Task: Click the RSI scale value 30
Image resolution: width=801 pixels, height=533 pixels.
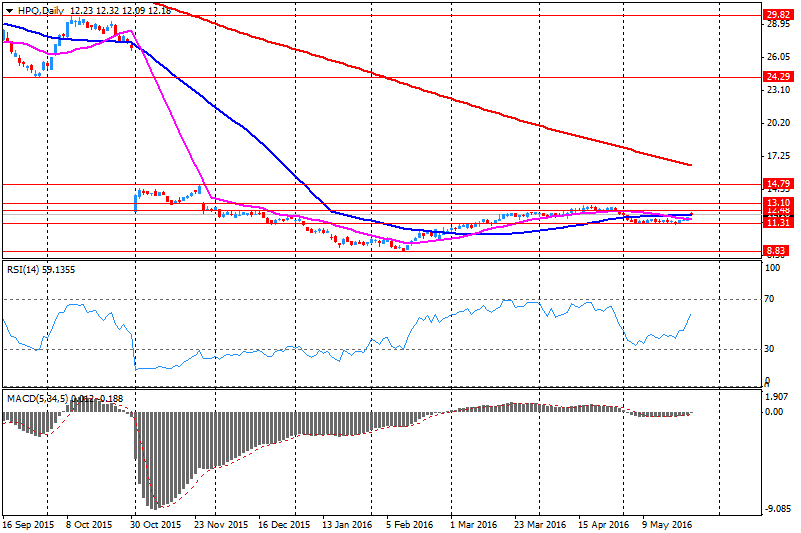Action: click(x=769, y=349)
